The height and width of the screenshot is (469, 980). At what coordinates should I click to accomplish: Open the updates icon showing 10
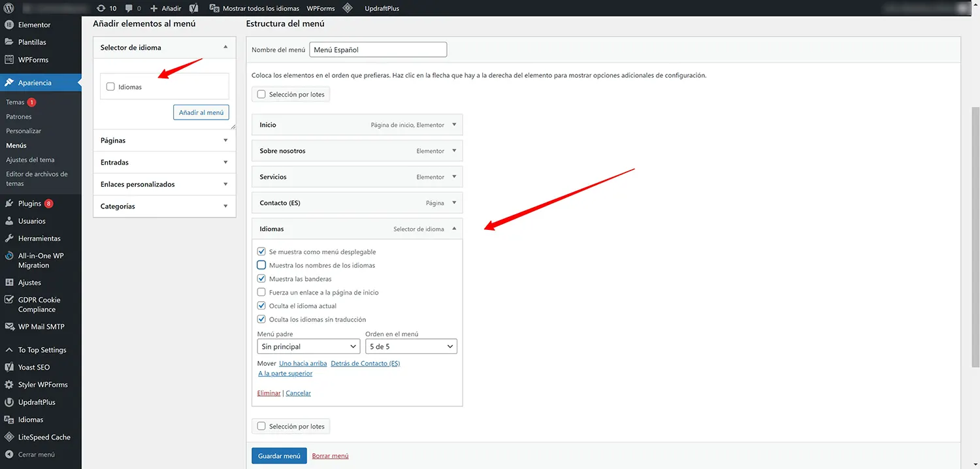coord(106,8)
